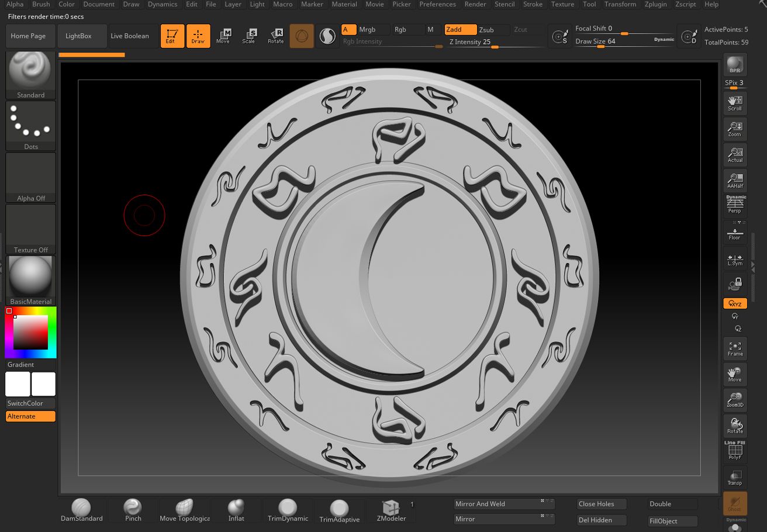
Task: Toggle Zsub sculpt mode
Action: coord(486,29)
